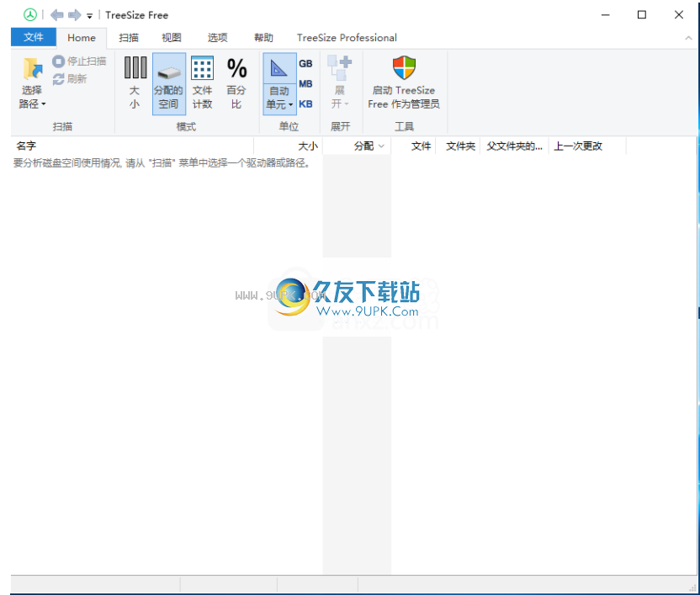
Task: Click the TreeSize app icon in title bar
Action: click(30, 15)
